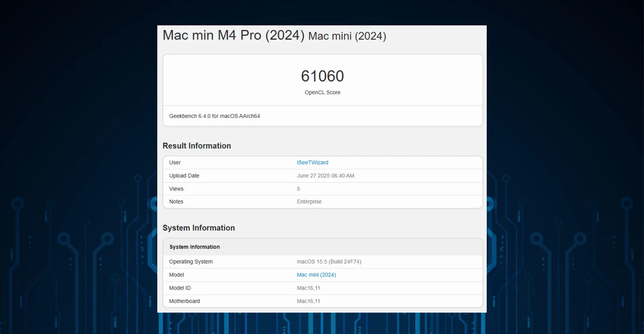Click the 61060 OpenCL score number

(322, 76)
